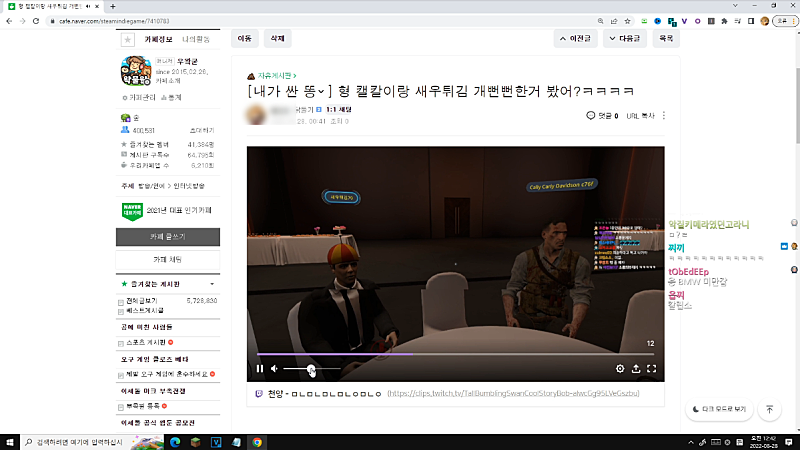Viewport: 800px width, 450px height.
Task: Click the browser back arrow
Action: [x=9, y=21]
